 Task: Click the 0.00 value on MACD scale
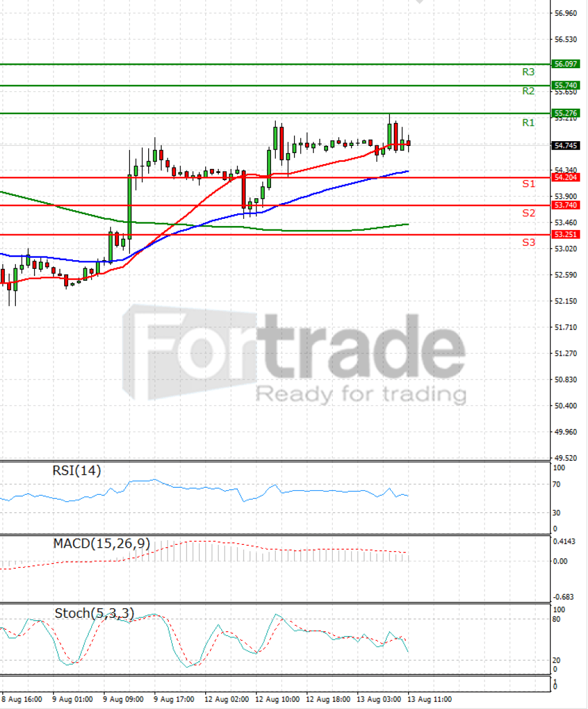point(560,561)
